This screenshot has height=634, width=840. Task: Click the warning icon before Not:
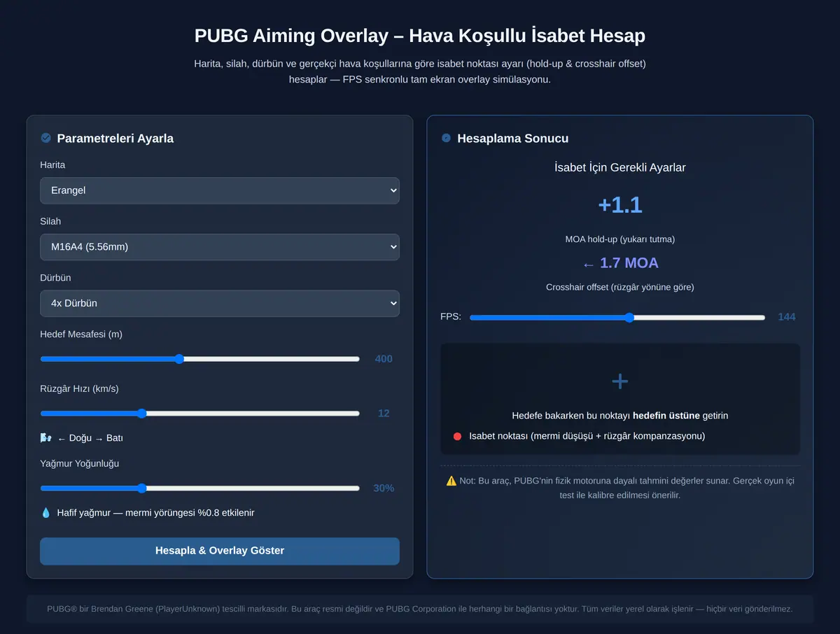(x=451, y=481)
